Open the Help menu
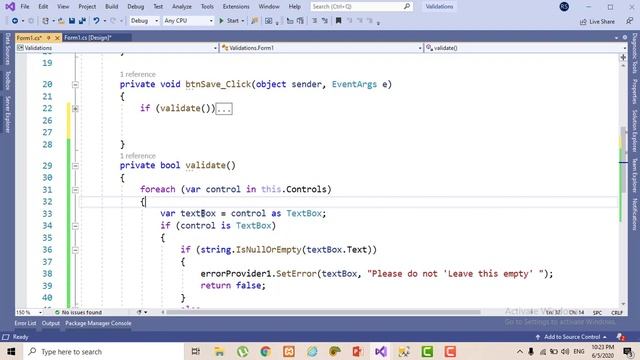The width and height of the screenshot is (640, 360). pyautogui.click(x=294, y=7)
